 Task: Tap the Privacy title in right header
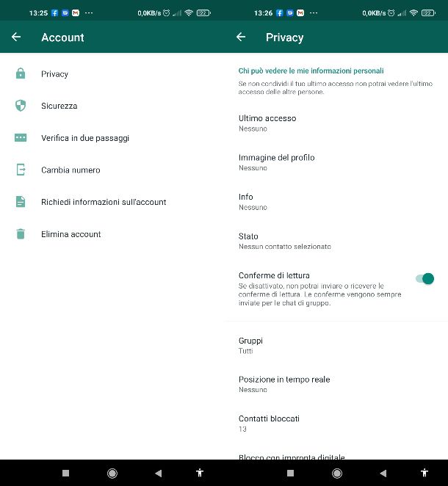[x=285, y=37]
